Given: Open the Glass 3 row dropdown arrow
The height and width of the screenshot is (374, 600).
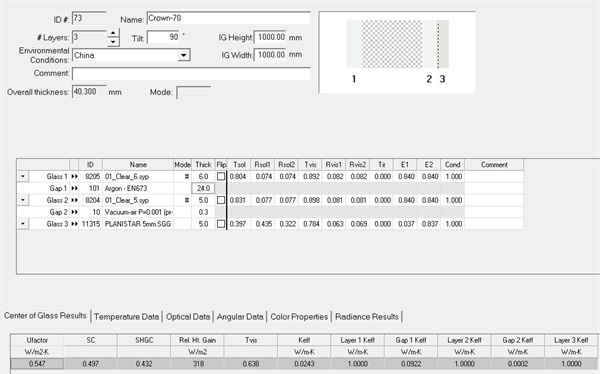Looking at the screenshot, I should point(23,224).
